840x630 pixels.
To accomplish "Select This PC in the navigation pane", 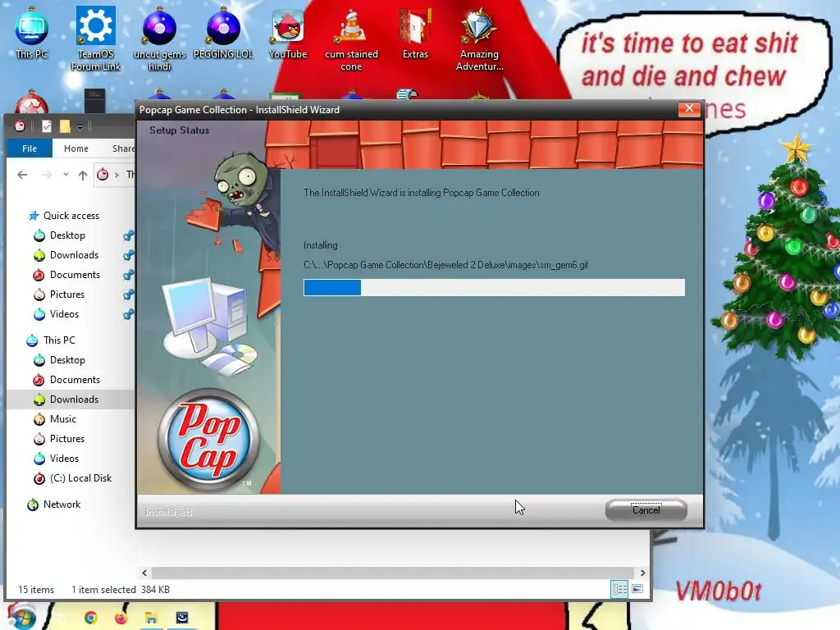I will (59, 340).
